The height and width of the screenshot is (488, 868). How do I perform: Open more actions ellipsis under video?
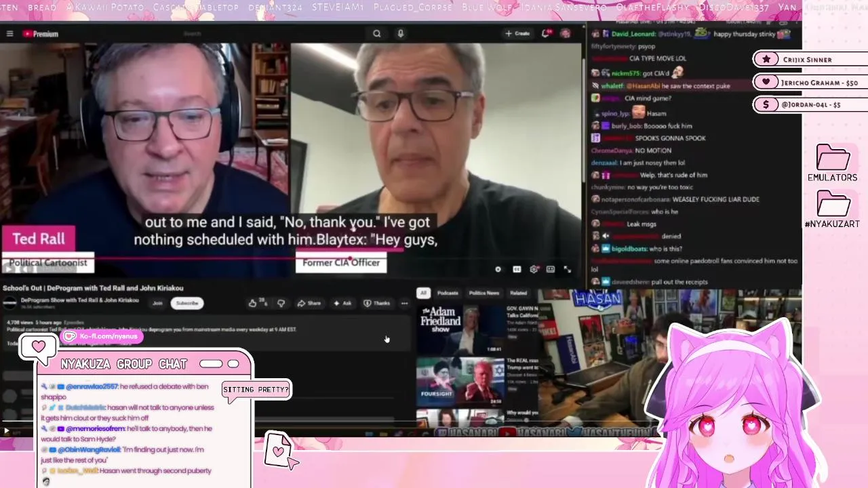tap(405, 303)
